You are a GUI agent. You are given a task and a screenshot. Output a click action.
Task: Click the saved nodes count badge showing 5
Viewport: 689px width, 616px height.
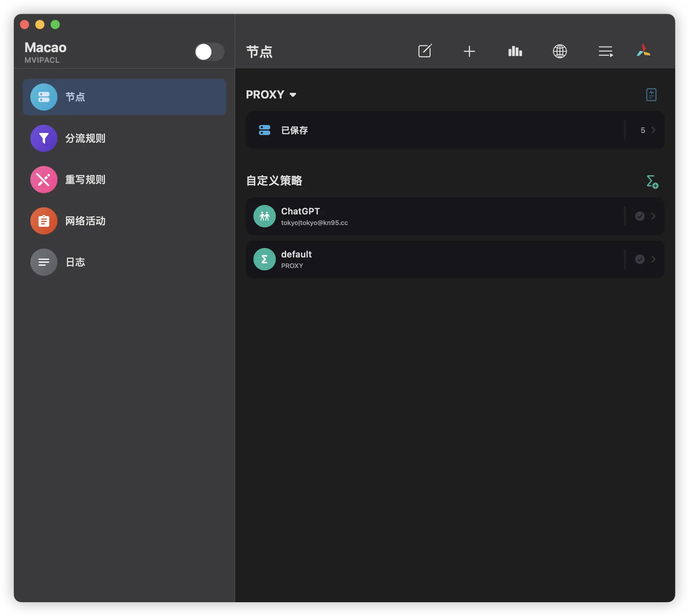click(x=642, y=130)
